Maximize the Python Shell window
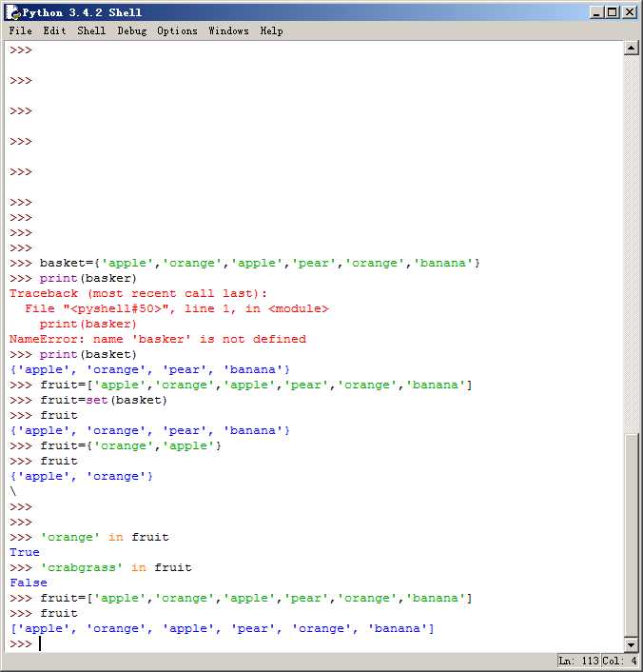Screen dimensions: 643x672 pyautogui.click(x=613, y=12)
